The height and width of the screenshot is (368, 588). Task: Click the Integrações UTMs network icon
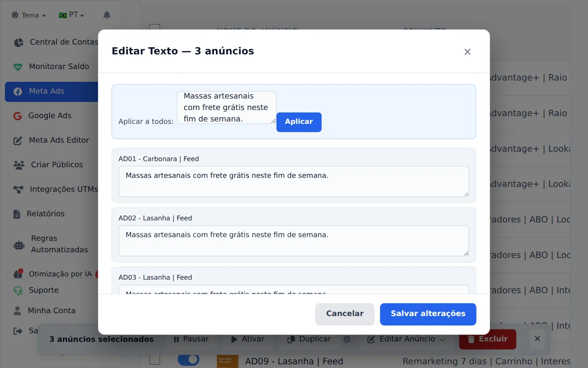point(18,189)
